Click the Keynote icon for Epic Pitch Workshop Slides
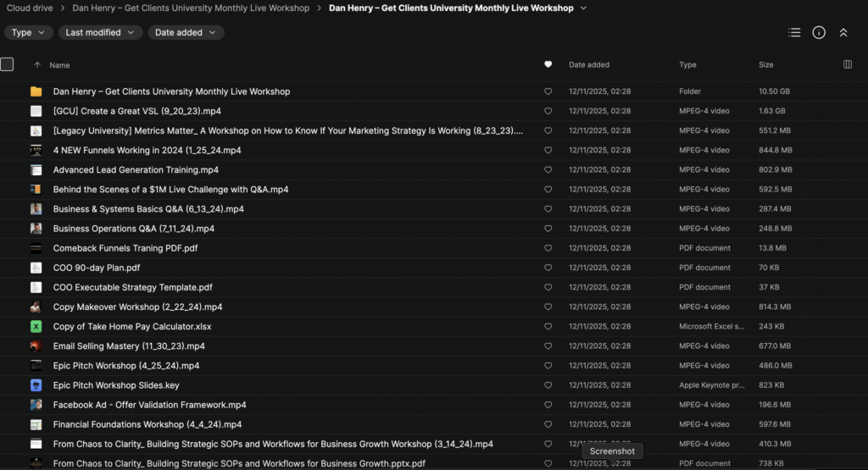868x470 pixels. point(36,385)
